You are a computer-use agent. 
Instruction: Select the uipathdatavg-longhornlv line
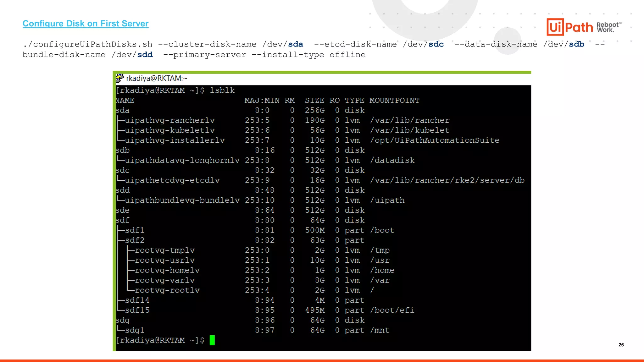point(182,160)
